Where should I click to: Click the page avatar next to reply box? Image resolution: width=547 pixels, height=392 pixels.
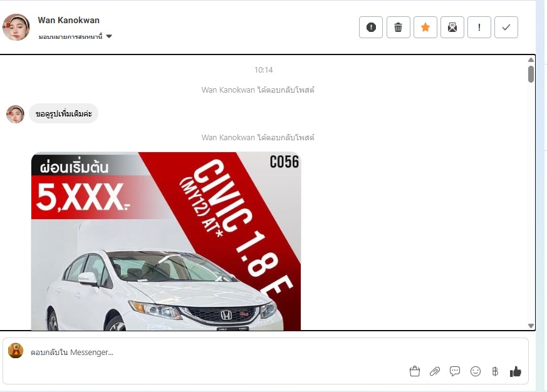pyautogui.click(x=16, y=351)
